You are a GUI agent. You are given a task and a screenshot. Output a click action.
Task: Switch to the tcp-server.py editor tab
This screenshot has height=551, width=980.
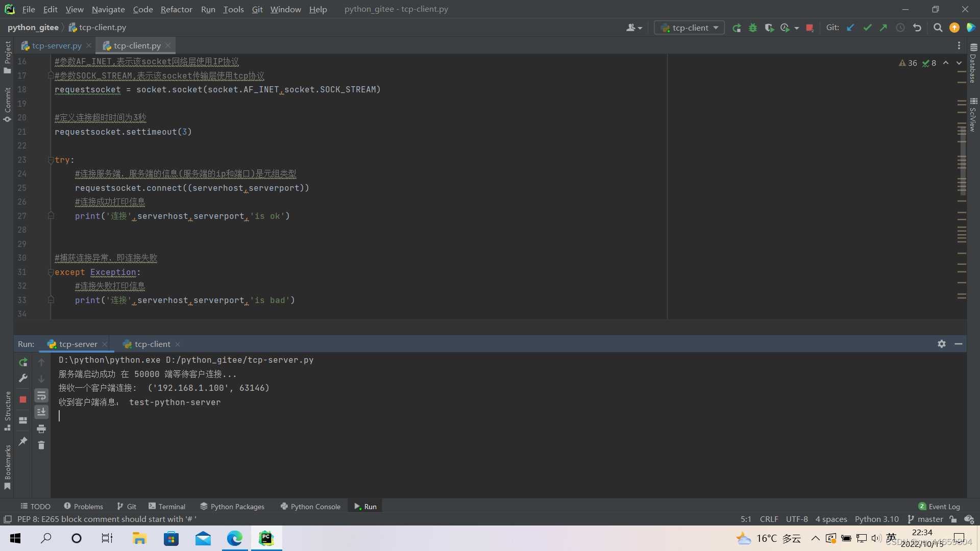coord(56,45)
